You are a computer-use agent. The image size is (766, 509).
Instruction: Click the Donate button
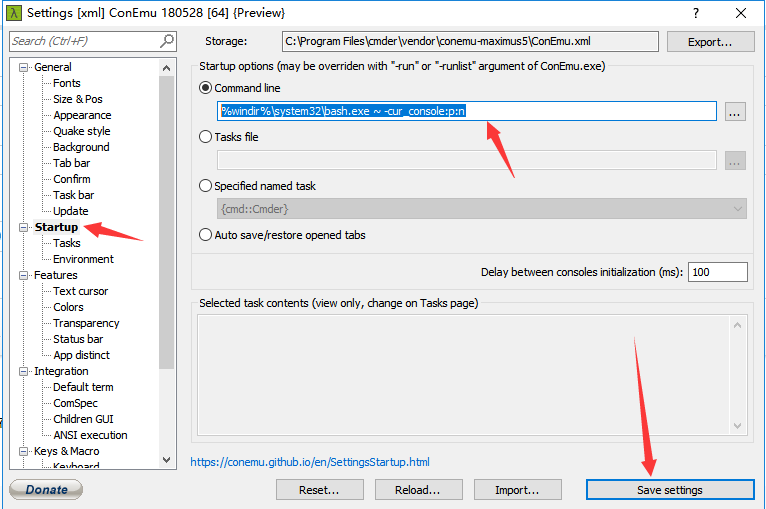tap(46, 490)
